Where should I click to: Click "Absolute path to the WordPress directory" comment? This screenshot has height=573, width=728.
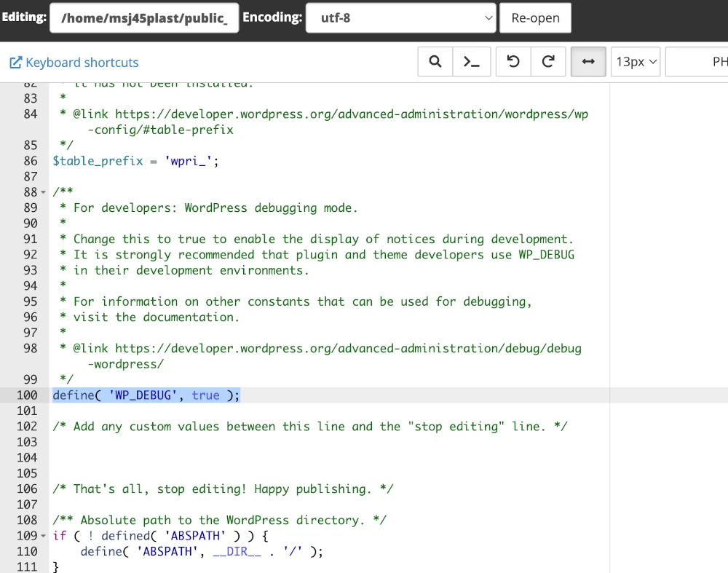pyautogui.click(x=220, y=520)
